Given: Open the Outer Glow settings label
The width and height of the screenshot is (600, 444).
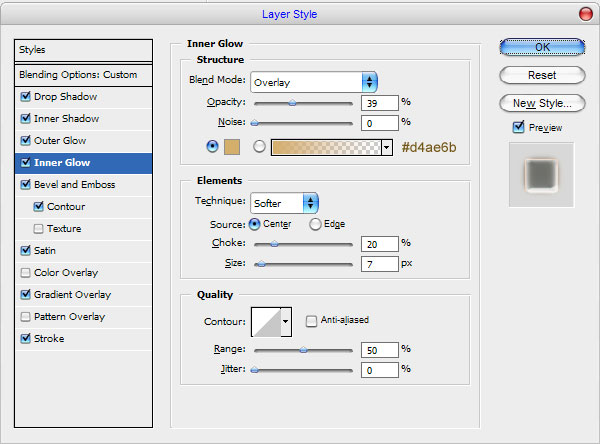Looking at the screenshot, I should [x=60, y=140].
